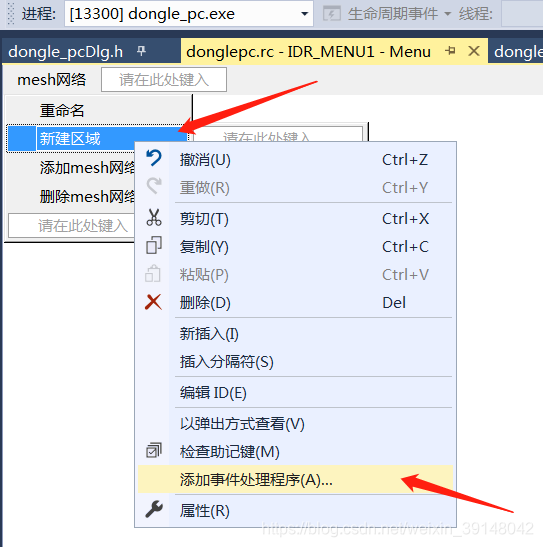Select 剪切(T) menu entry

pyautogui.click(x=295, y=219)
